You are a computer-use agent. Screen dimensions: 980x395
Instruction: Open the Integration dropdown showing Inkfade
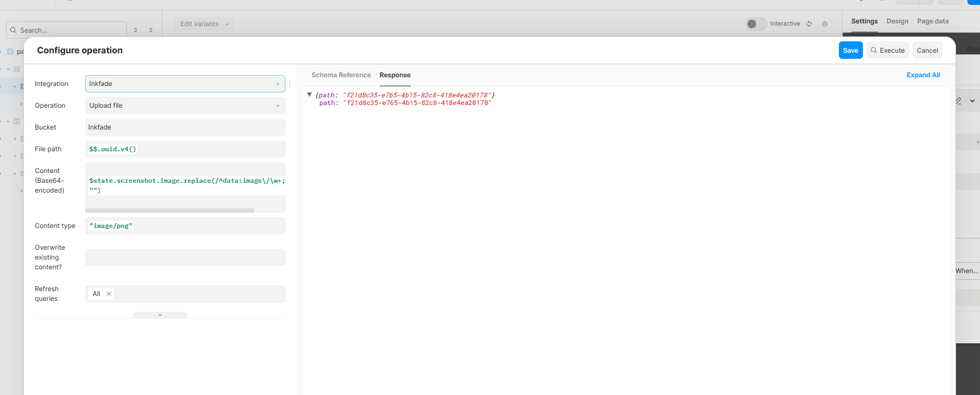coord(185,84)
